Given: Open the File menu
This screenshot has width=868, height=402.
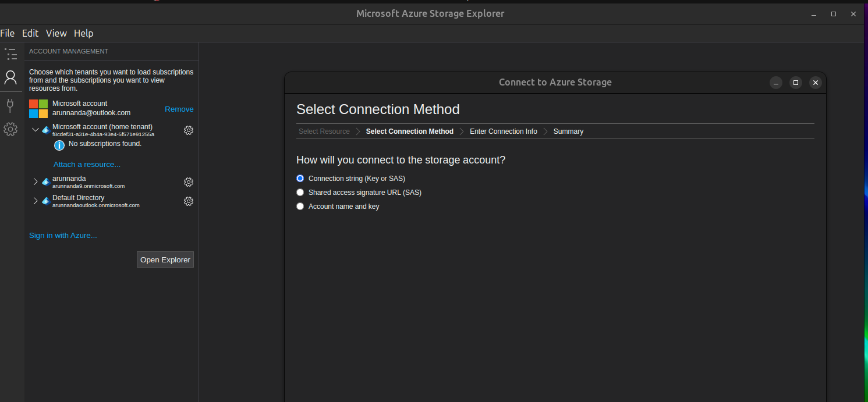Looking at the screenshot, I should point(8,33).
